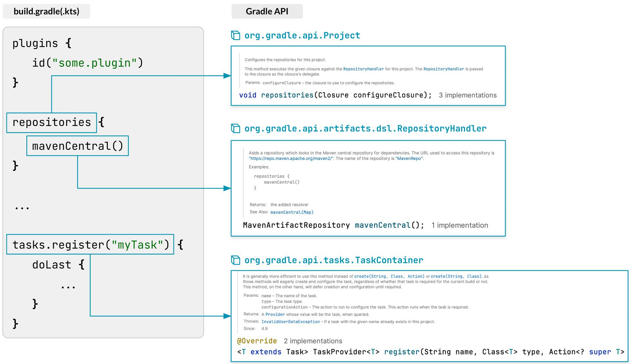
Task: Click tasks.register("myTask") in build script
Action: [90, 244]
